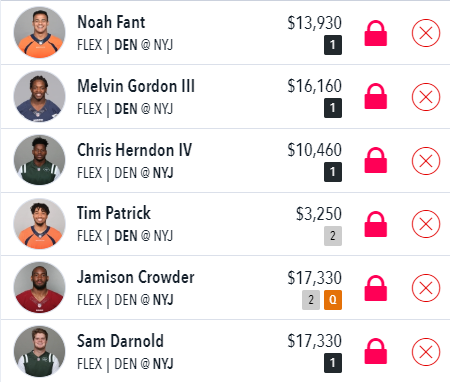The height and width of the screenshot is (382, 450).
Task: Open Sam Darnold's player photo
Action: (39, 351)
